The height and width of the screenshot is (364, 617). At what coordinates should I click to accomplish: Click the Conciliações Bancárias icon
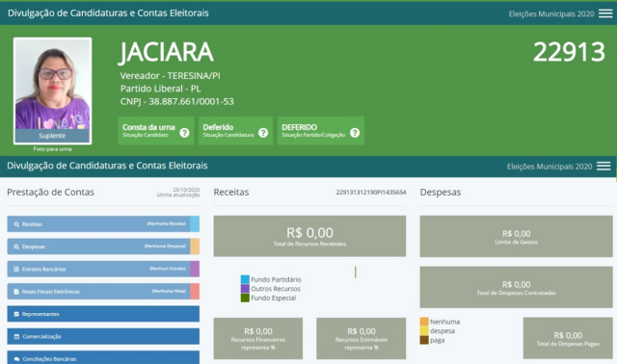[x=16, y=359]
